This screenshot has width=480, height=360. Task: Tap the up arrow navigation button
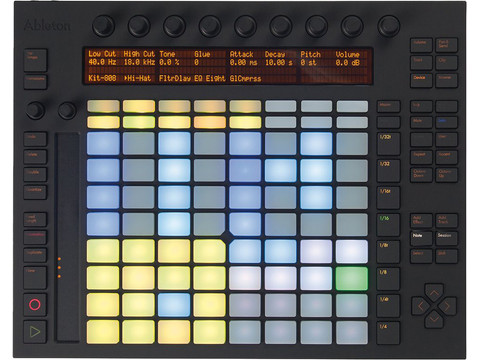(x=434, y=293)
